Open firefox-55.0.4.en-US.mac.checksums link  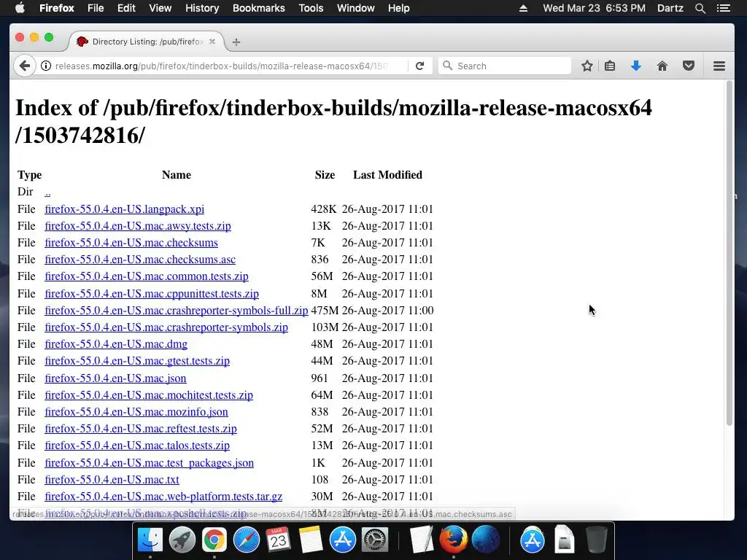click(x=131, y=243)
